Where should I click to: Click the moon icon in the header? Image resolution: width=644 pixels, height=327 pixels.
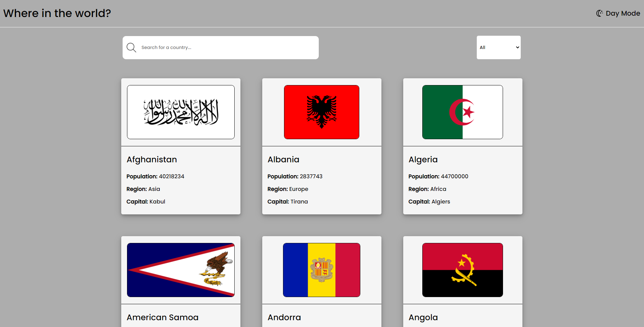(x=599, y=13)
